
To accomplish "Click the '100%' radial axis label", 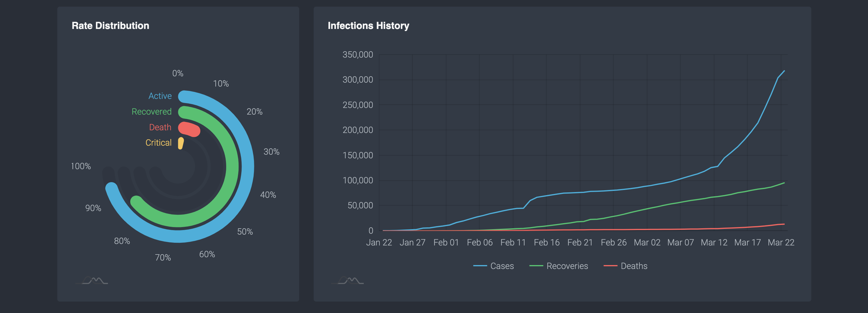I will (81, 166).
